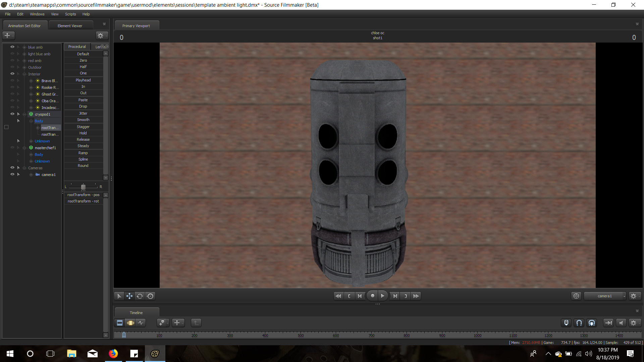This screenshot has width=644, height=362.
Task: Open the Scripts menu
Action: [70, 14]
